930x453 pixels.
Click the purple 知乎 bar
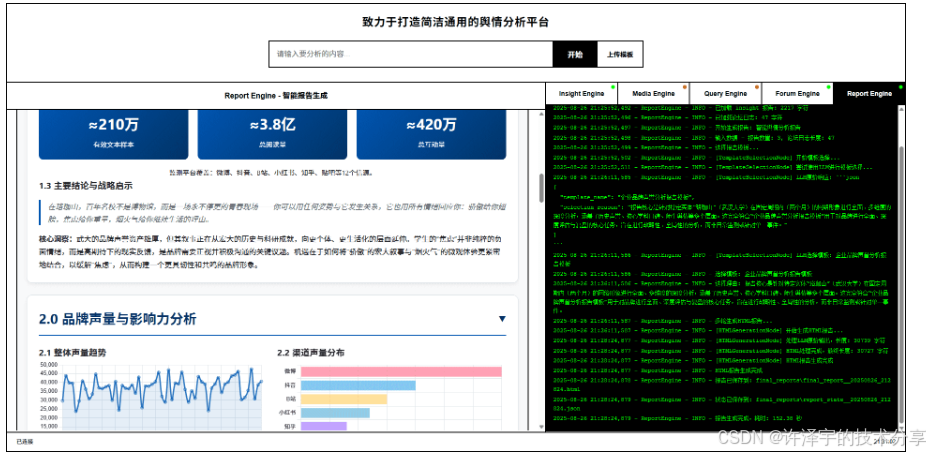324,426
